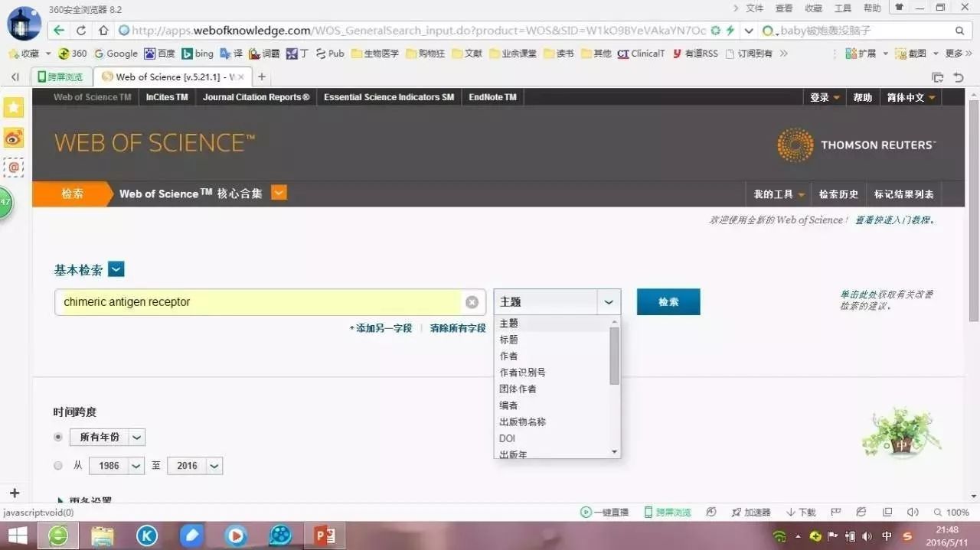Open the mail @ sidebar icon
The width and height of the screenshot is (980, 550).
(x=14, y=167)
